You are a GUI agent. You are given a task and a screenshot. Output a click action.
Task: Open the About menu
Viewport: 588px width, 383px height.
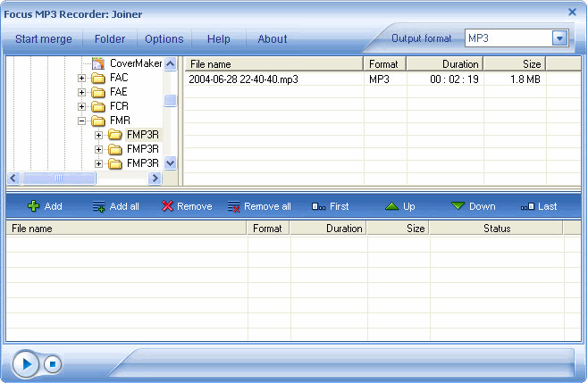(273, 39)
